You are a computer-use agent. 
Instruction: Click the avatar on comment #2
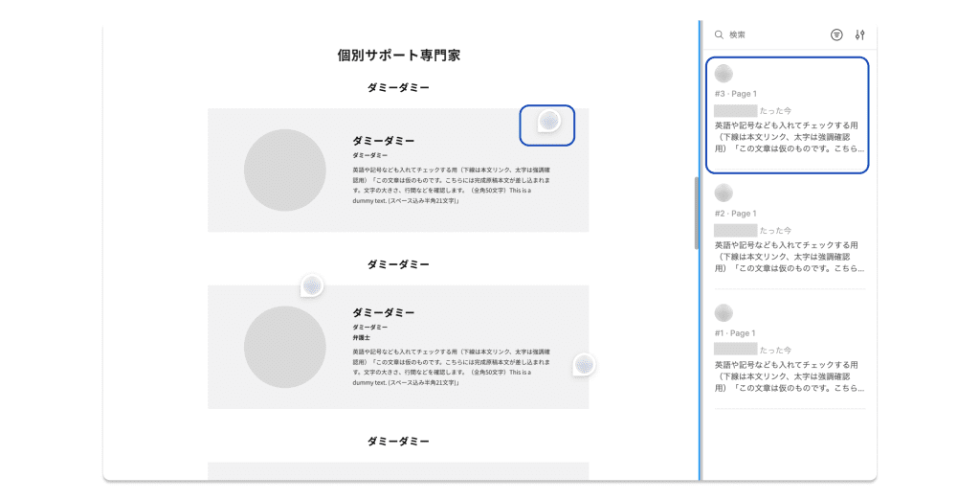pos(724,193)
